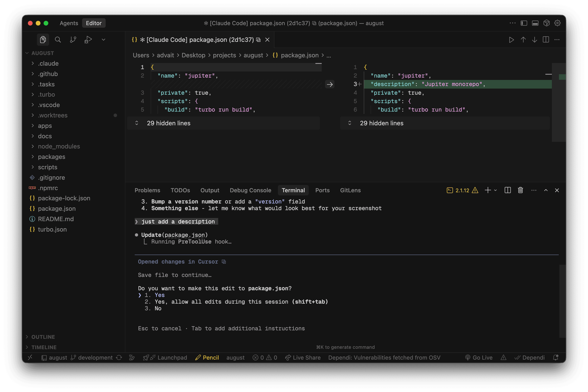Close the bottom panel
Screen dimensions: 588x392
click(x=557, y=190)
